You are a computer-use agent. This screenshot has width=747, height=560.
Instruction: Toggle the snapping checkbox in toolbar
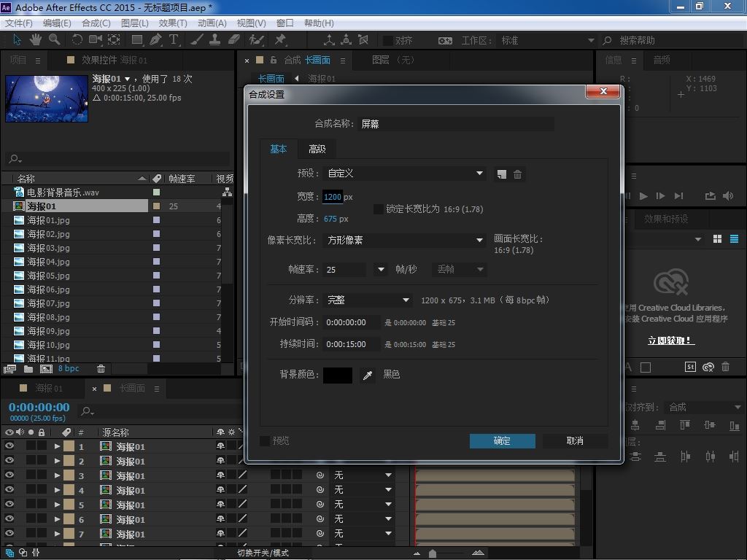[x=388, y=41]
